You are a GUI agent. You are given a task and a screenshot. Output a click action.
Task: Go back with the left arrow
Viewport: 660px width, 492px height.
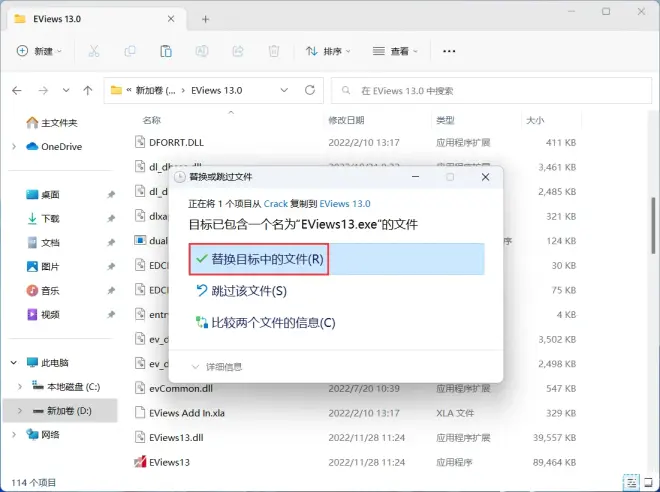coord(17,90)
